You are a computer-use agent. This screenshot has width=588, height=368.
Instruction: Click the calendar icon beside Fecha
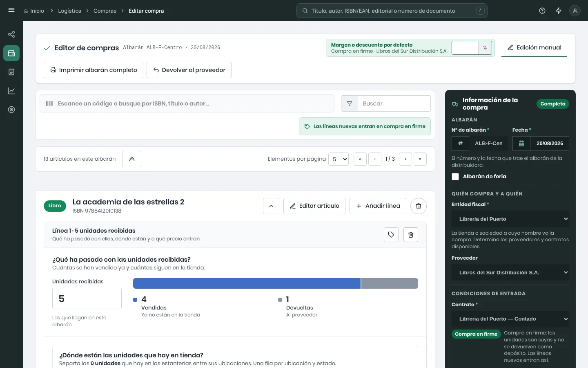click(521, 144)
